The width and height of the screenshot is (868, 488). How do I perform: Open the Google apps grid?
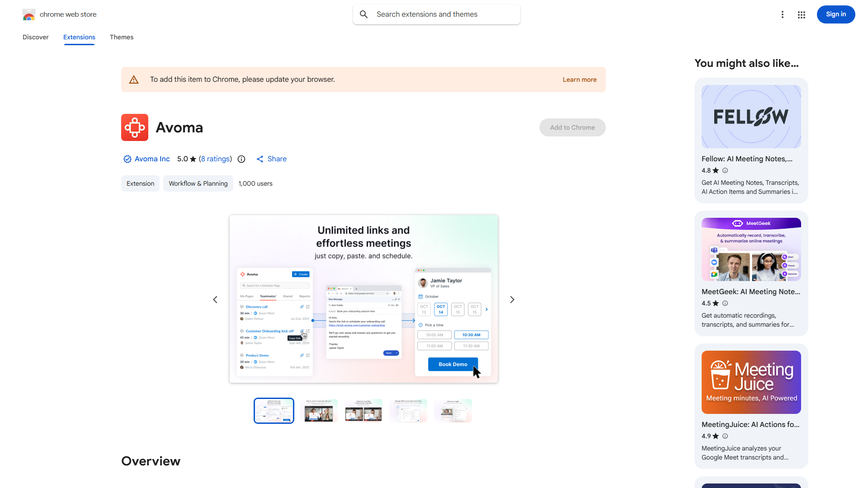tap(802, 15)
